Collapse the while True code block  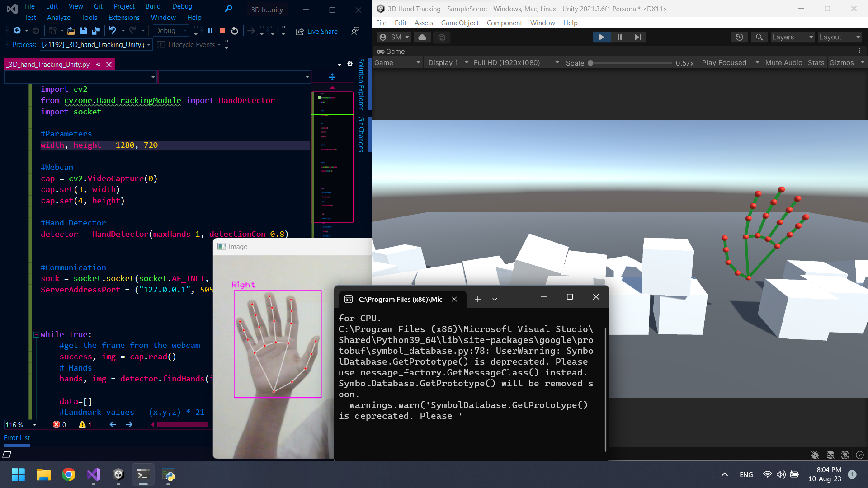[36, 334]
